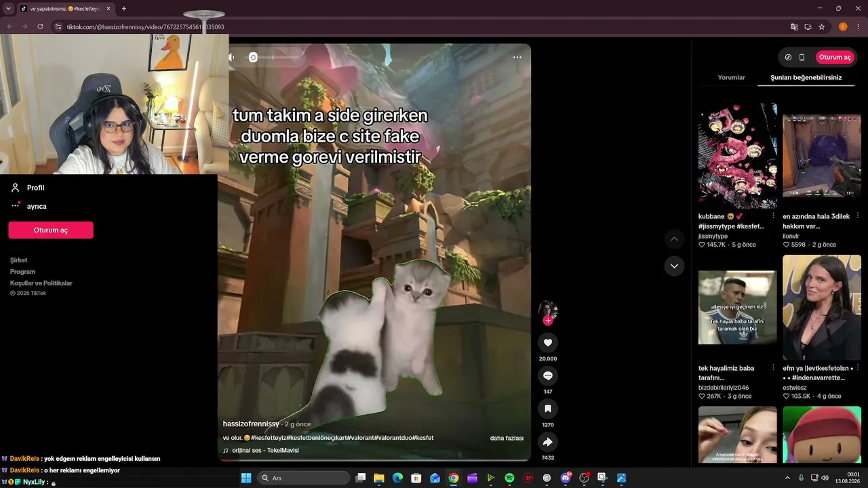The image size is (868, 488).
Task: Click the round coin icon beside the phone icon
Action: 788,57
